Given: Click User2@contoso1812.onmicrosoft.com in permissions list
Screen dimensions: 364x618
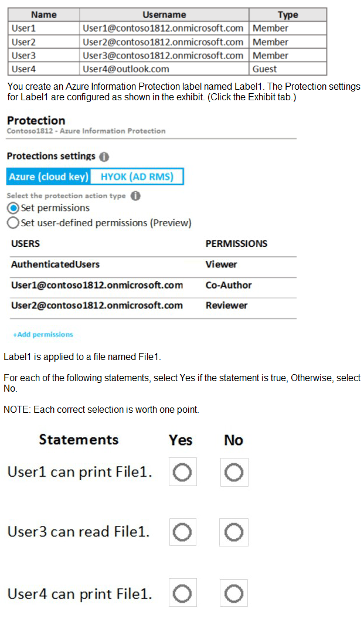Looking at the screenshot, I should 97,305.
